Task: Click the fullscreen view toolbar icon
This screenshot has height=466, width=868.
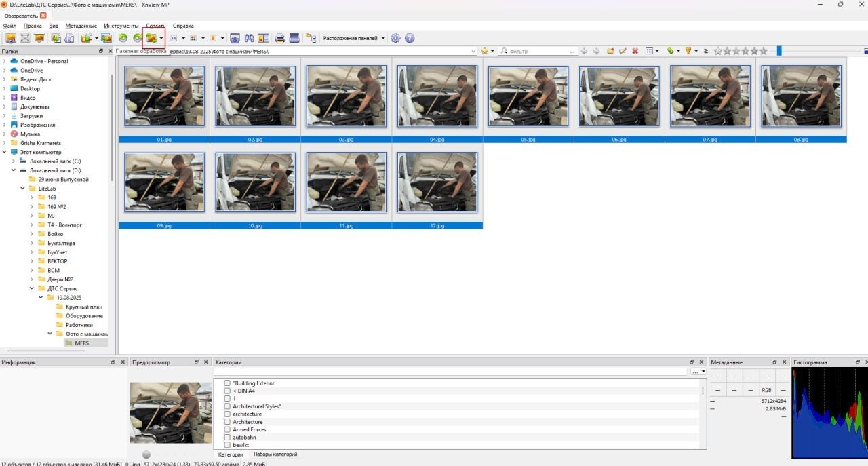Action: [25, 38]
